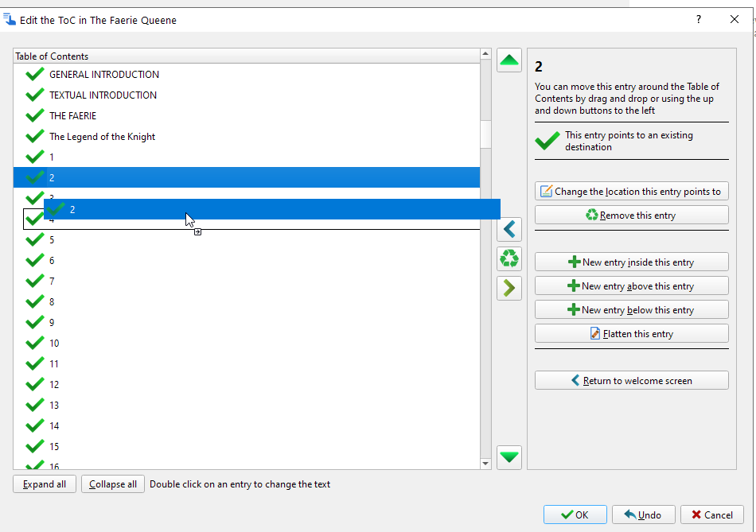
Task: Click Change the location this entry points to
Action: click(632, 192)
